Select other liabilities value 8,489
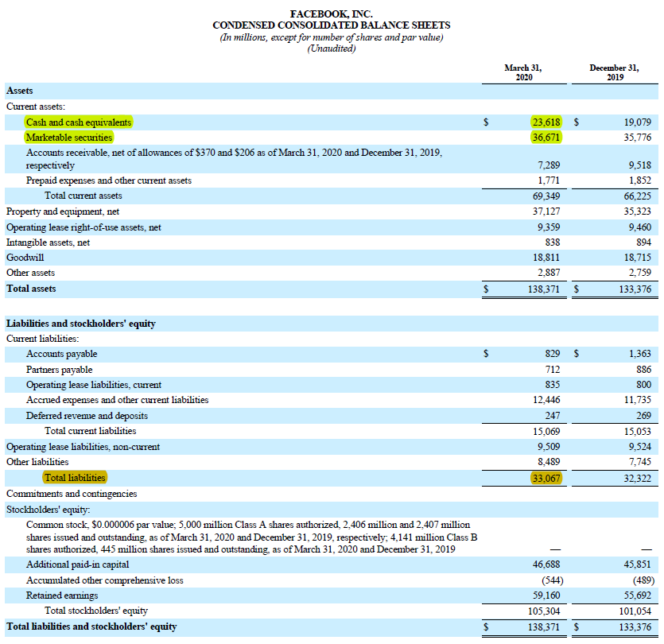The height and width of the screenshot is (644, 664). tap(549, 462)
